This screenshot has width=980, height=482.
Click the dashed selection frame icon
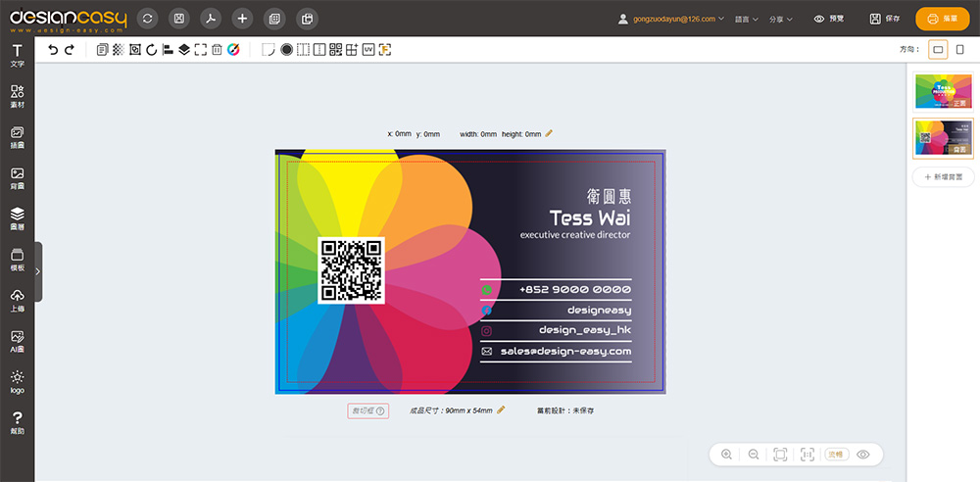pyautogui.click(x=200, y=50)
